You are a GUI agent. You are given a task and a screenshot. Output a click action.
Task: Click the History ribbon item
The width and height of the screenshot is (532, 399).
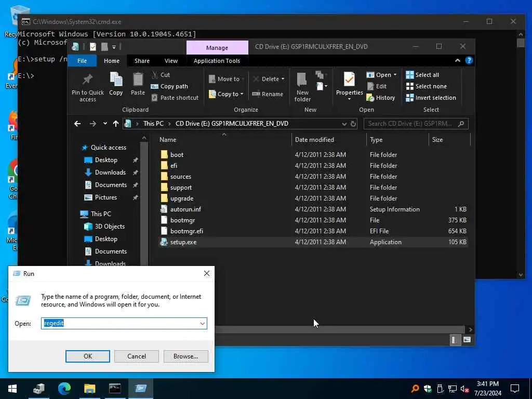click(381, 98)
